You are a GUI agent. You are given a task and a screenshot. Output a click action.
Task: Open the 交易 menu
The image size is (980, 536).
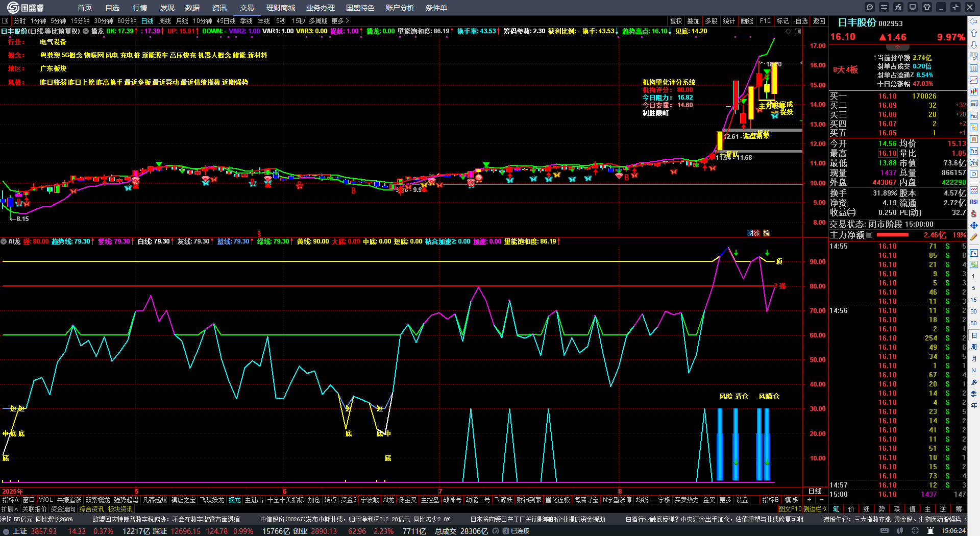click(247, 8)
